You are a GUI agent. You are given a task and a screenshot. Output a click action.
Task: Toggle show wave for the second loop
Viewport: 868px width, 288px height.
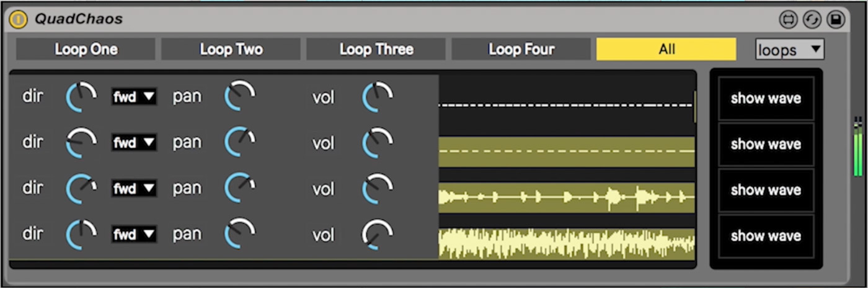766,144
